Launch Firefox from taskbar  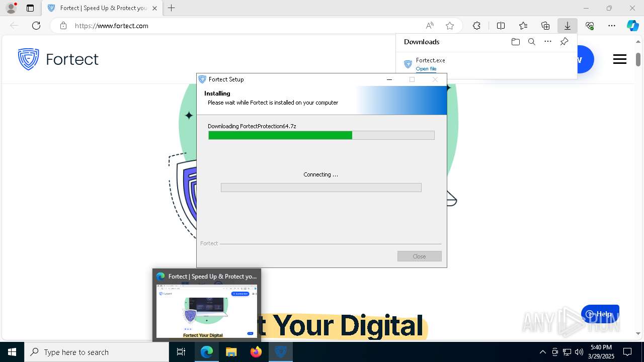pos(256,352)
